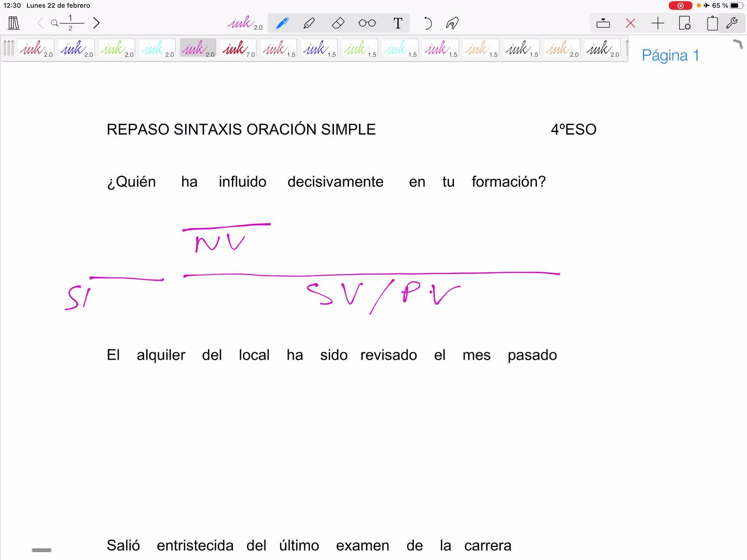Choose the black 1.5 ink preset
Viewport: 747px width, 560px height.
pos(521,49)
